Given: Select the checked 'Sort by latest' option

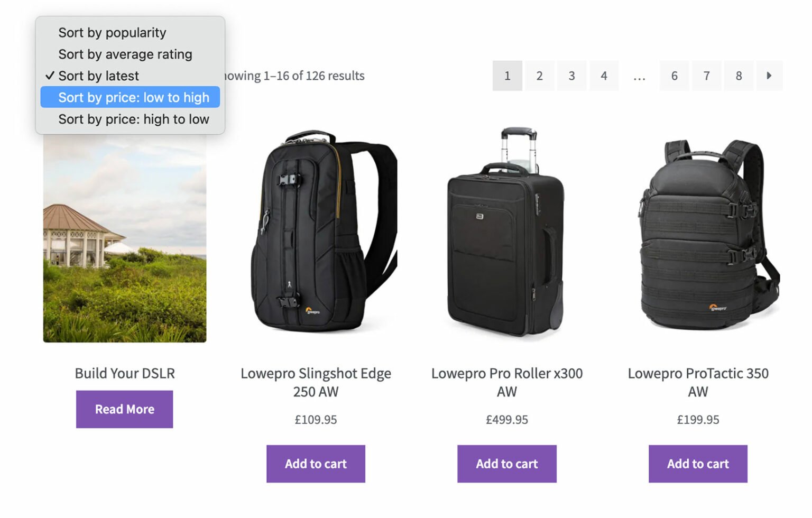Looking at the screenshot, I should (98, 76).
